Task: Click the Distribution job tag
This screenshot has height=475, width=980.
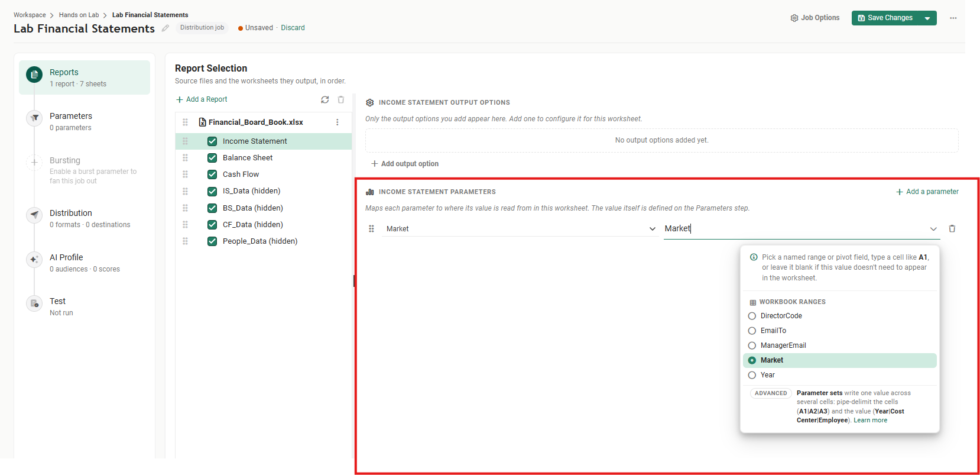Action: pos(202,28)
